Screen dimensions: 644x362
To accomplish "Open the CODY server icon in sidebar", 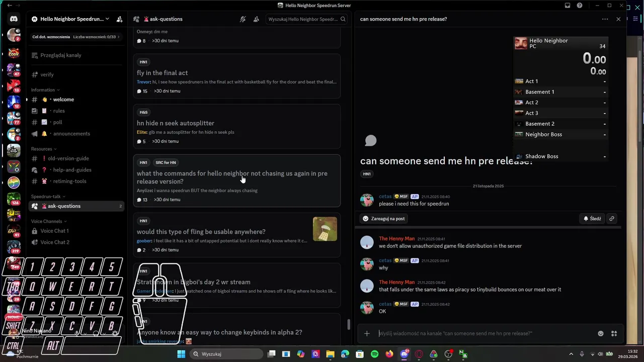I will point(14,53).
